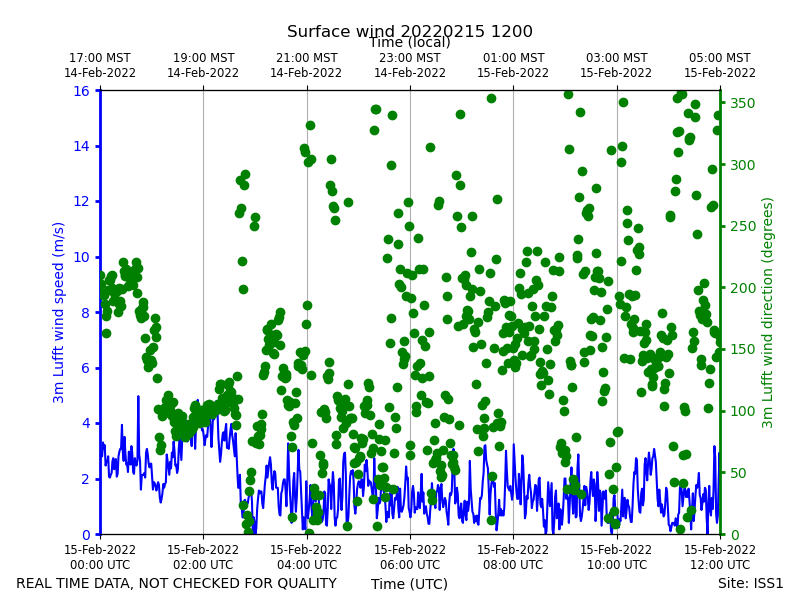
Task: Click the '3m Lufft wind speed (m/s)' axis label
Action: click(x=59, y=312)
